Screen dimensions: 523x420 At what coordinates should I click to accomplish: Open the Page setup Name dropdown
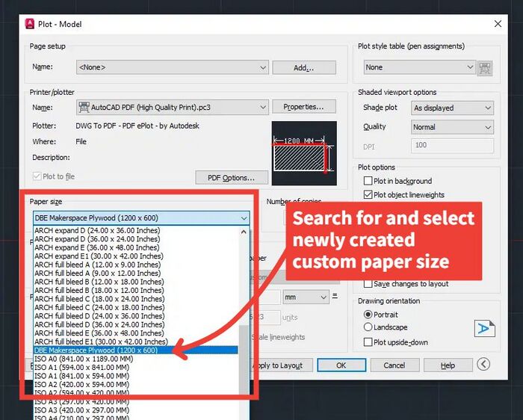coord(172,67)
